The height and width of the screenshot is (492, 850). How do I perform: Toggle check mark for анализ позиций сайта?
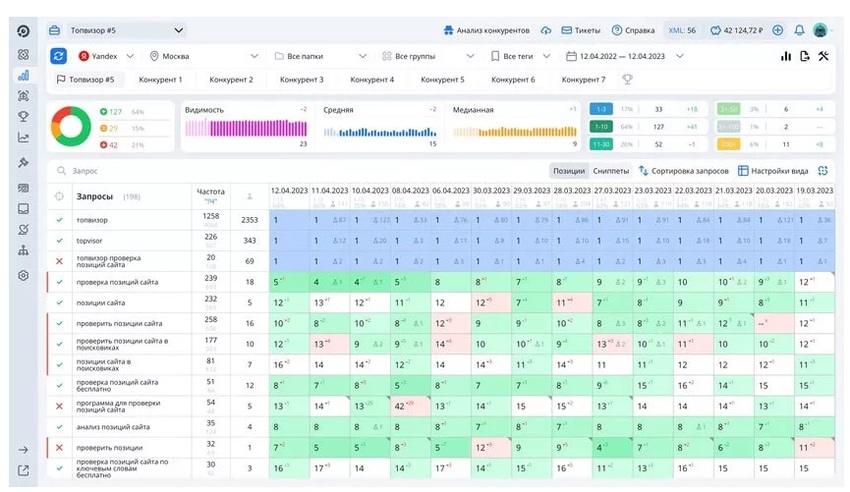click(x=60, y=427)
